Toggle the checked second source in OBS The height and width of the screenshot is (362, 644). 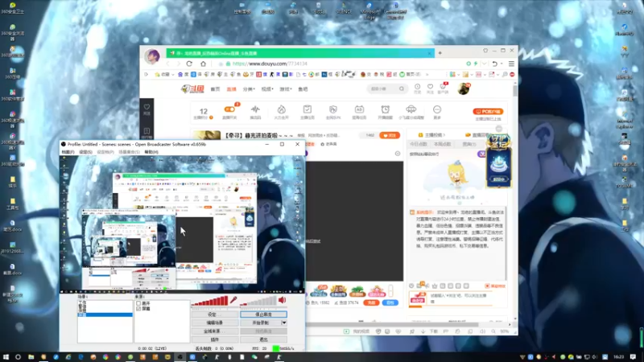tap(138, 308)
